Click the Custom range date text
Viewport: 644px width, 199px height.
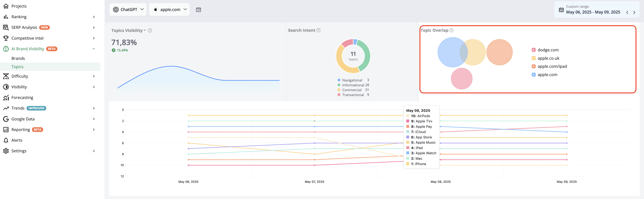click(593, 12)
